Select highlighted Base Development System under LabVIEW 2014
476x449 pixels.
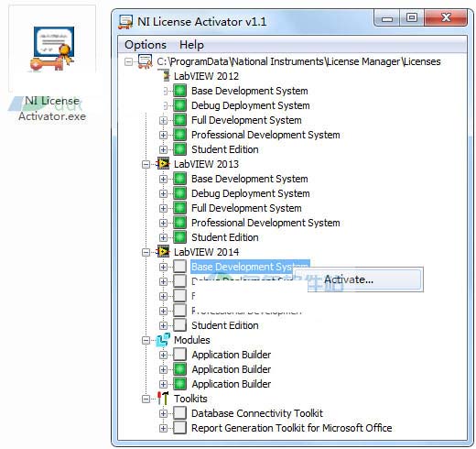tap(250, 267)
